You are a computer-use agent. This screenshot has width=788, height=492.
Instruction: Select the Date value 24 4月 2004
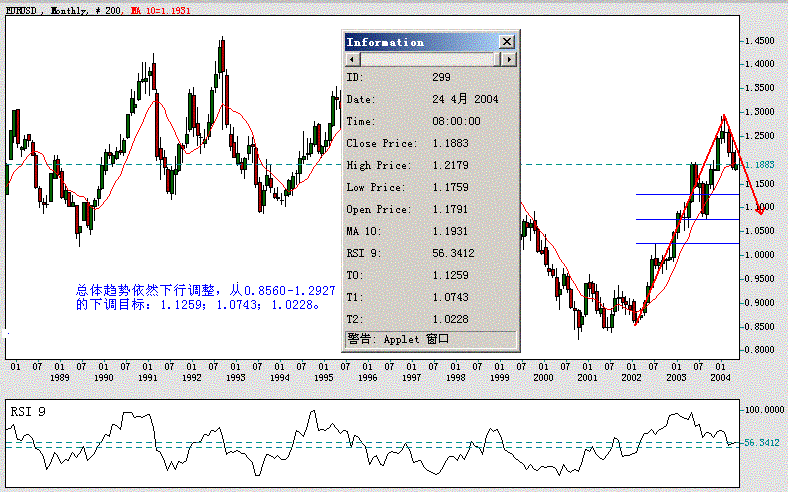pos(465,99)
